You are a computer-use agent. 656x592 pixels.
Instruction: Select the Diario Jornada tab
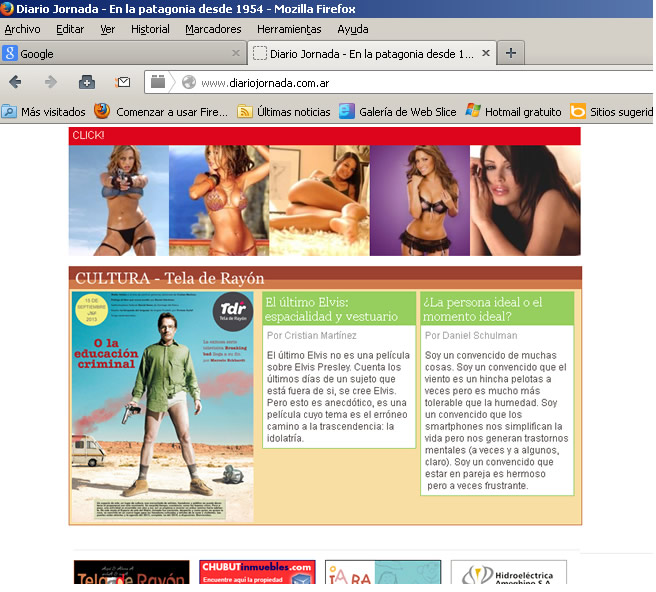point(372,54)
